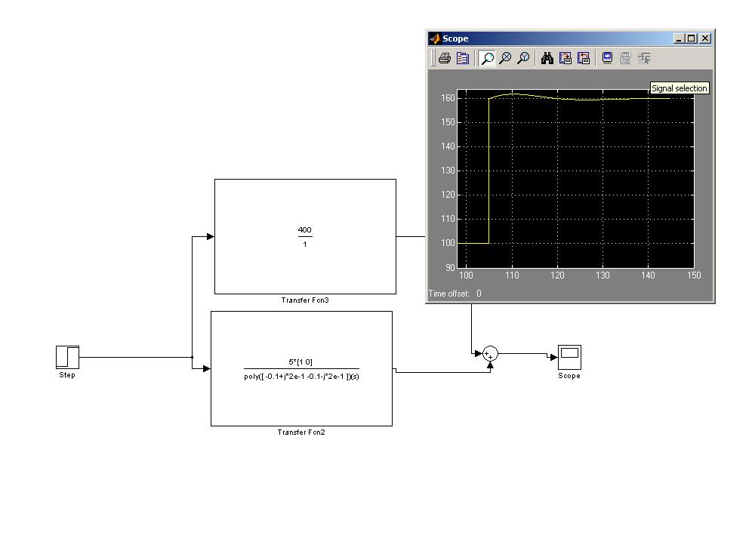Select Zoom X-axis tool in Scope
This screenshot has height=560, width=752.
pyautogui.click(x=506, y=59)
